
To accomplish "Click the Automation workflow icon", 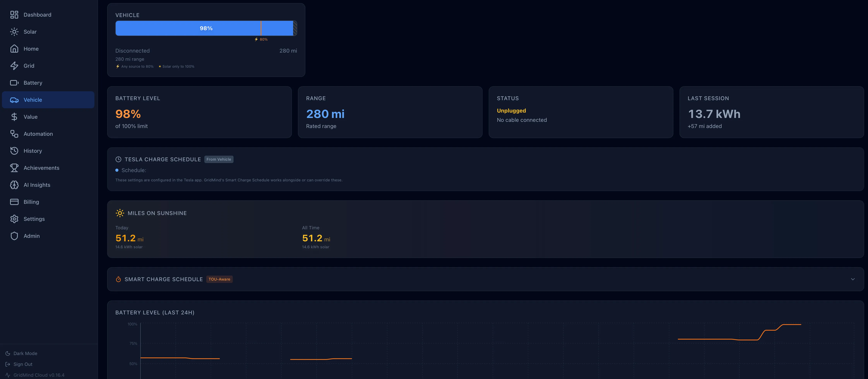I will point(14,134).
